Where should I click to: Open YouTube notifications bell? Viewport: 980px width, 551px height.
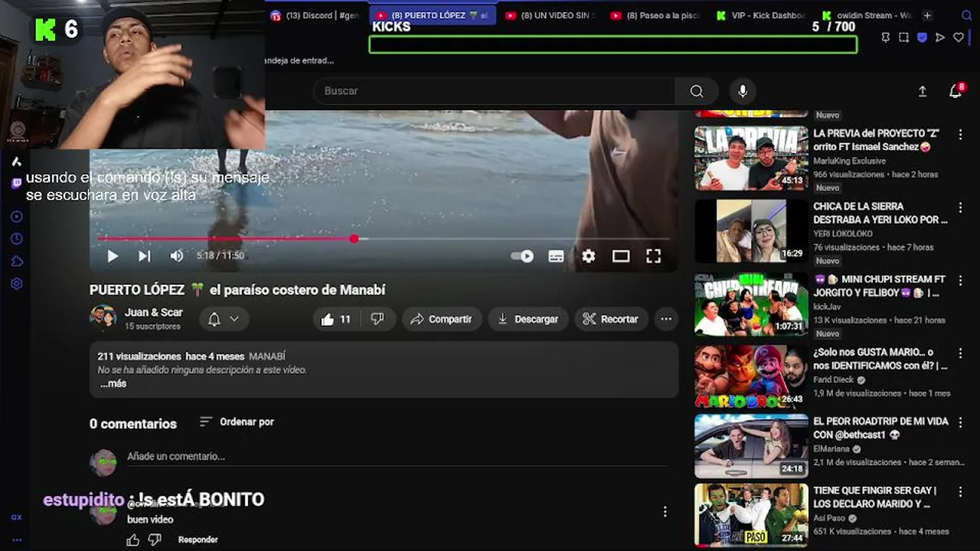(x=955, y=91)
